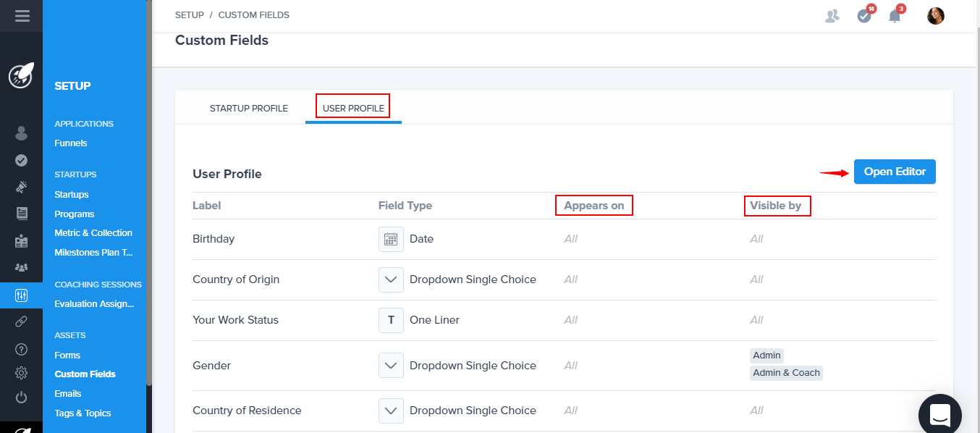
Task: Select the User Profile tab
Action: coord(353,109)
